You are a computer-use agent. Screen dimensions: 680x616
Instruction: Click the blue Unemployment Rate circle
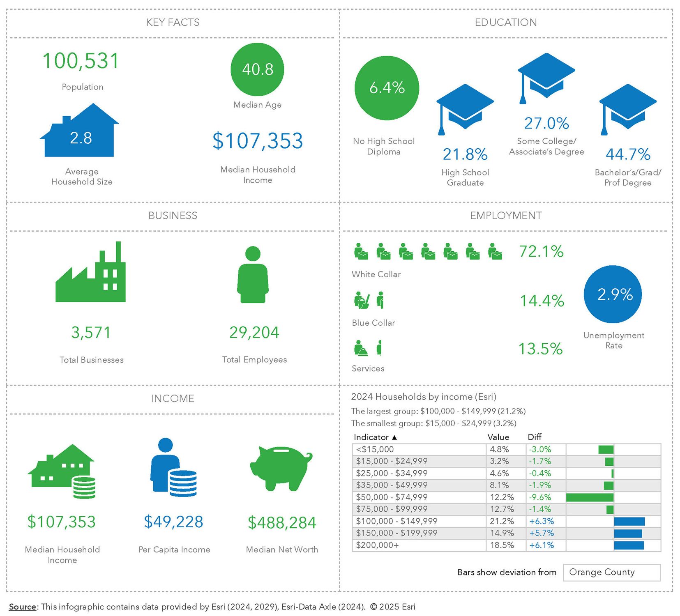(613, 294)
